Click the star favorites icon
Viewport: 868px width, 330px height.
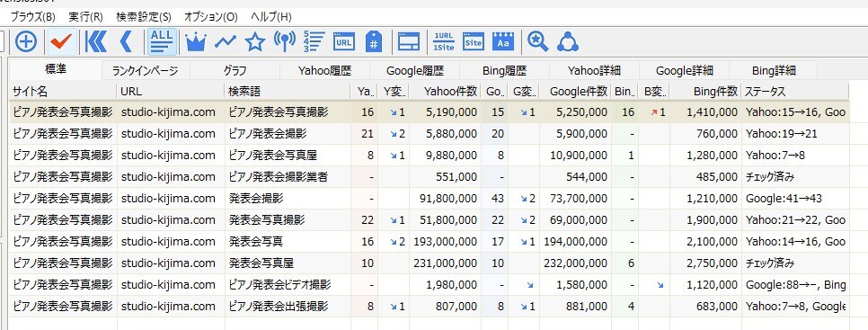[x=255, y=41]
